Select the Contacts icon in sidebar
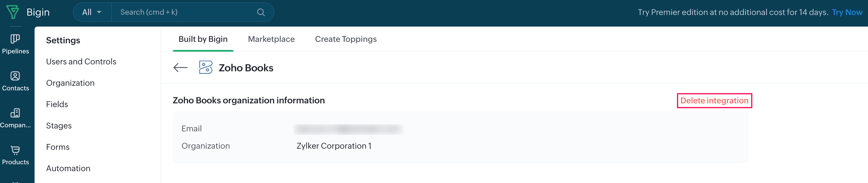The height and width of the screenshot is (183, 868). pyautogui.click(x=15, y=76)
